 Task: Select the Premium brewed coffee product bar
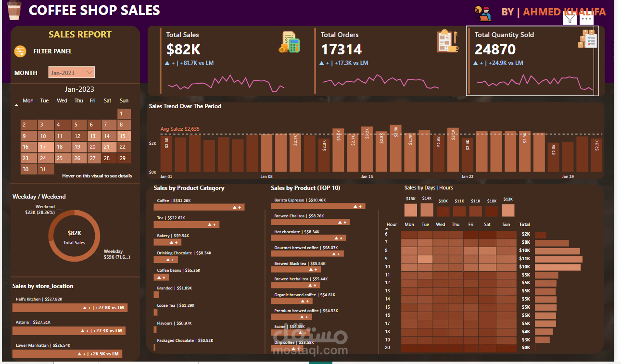click(x=291, y=317)
